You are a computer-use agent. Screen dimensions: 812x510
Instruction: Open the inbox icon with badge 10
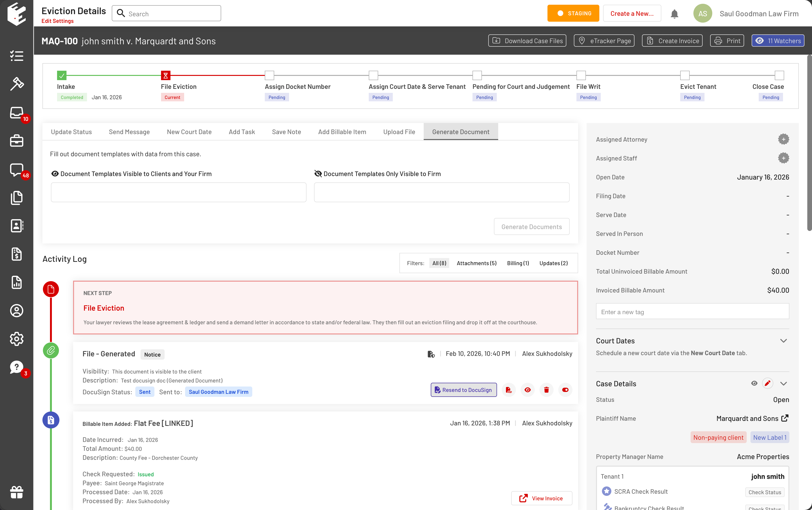pos(17,113)
